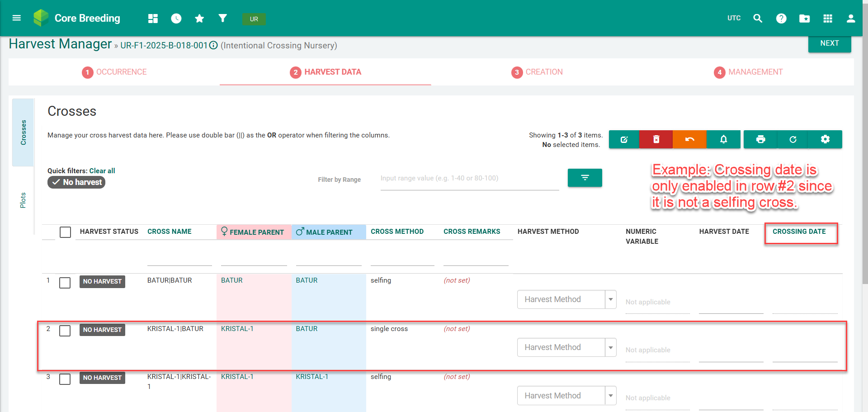Open Harvest Method dropdown for BATUR|BATUR row

(566, 299)
